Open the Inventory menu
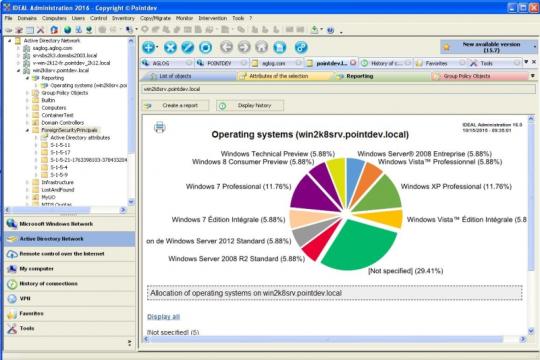 point(123,18)
